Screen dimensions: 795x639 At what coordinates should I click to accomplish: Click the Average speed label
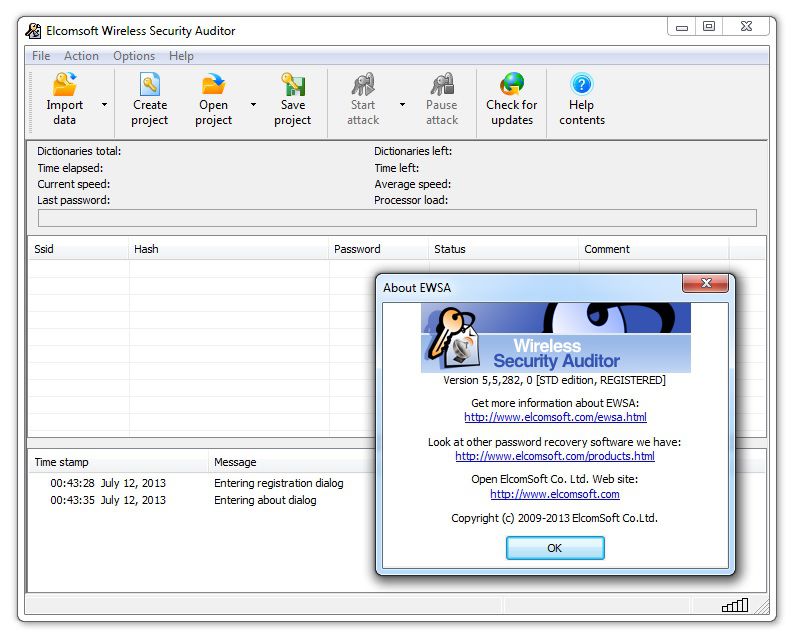tap(412, 184)
